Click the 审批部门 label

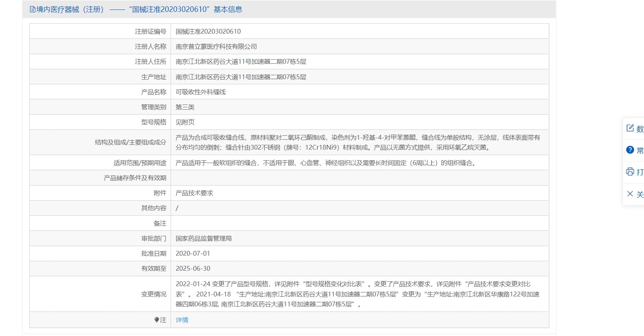(x=154, y=238)
